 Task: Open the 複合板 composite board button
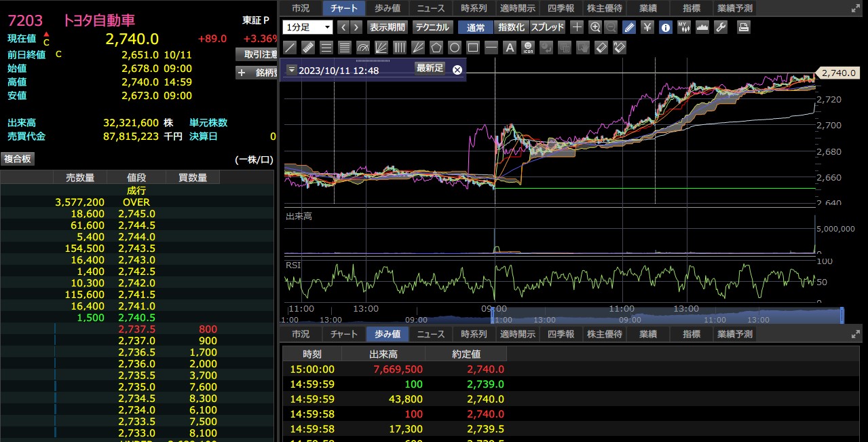(18, 159)
